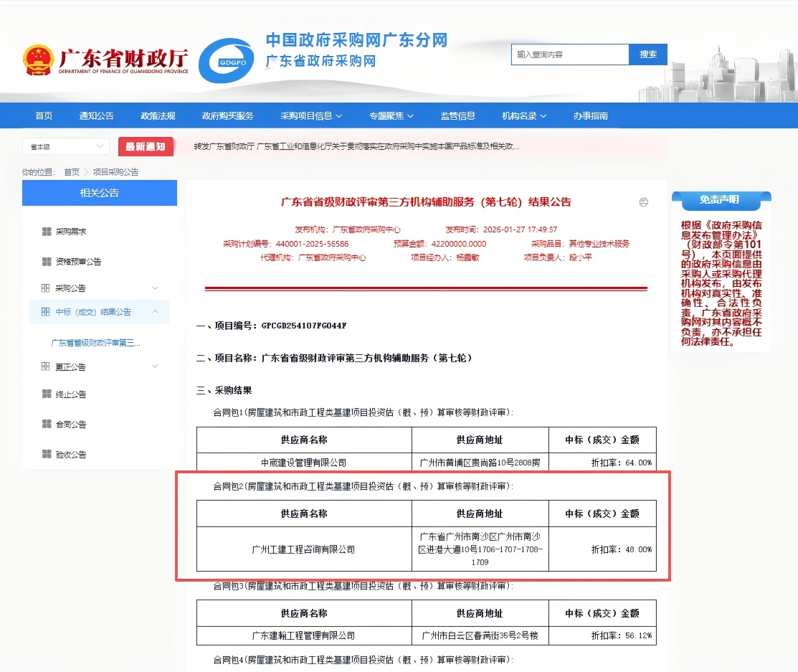This screenshot has height=672, width=798.
Task: Click the 广东省财政厅 national emblem logo
Action: pos(37,60)
